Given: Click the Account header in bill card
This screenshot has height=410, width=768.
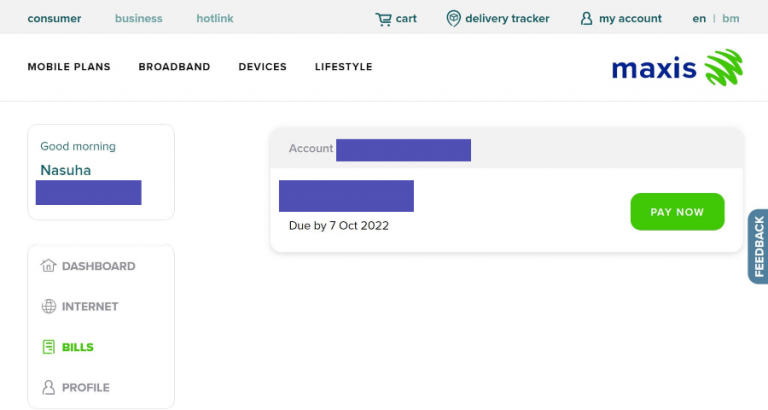Looking at the screenshot, I should click(311, 149).
